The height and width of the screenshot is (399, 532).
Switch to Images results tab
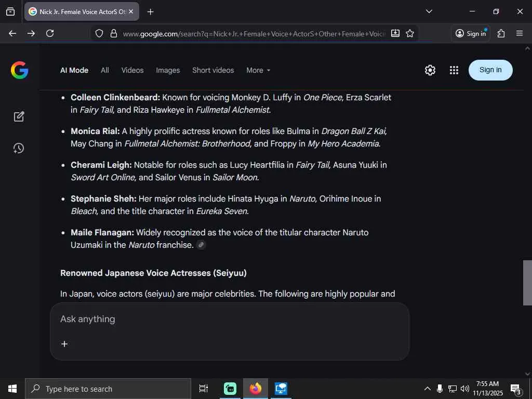[168, 70]
